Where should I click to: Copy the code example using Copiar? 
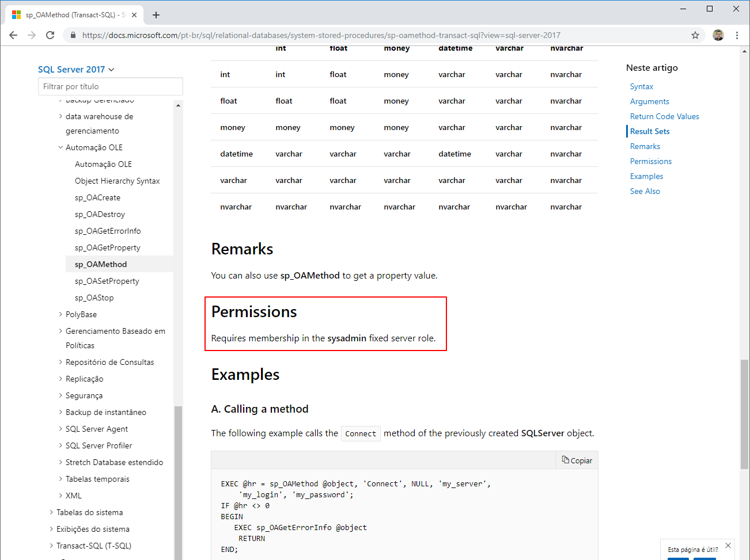[x=577, y=460]
